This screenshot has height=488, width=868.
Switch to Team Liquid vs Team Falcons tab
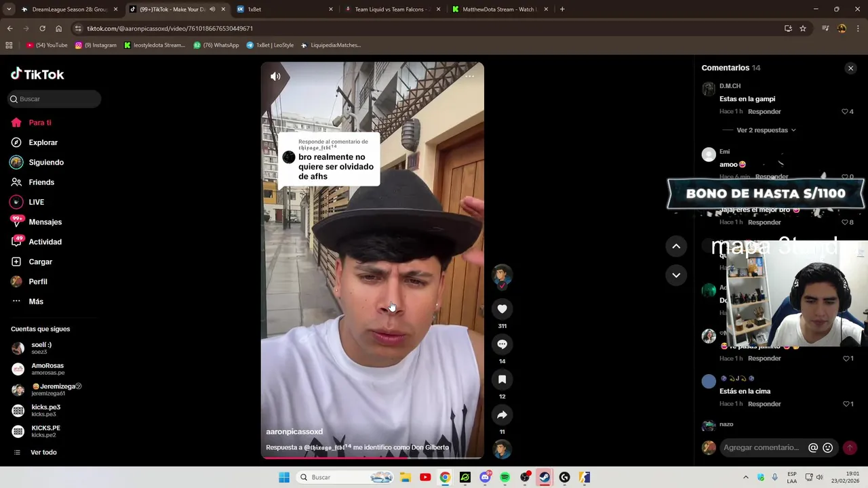[392, 9]
